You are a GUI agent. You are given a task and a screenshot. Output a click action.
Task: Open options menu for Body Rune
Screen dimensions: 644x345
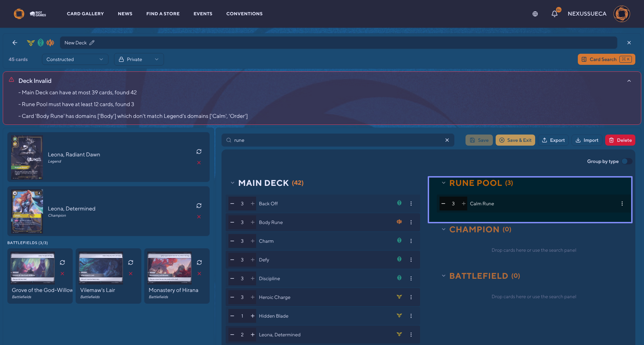tap(411, 222)
